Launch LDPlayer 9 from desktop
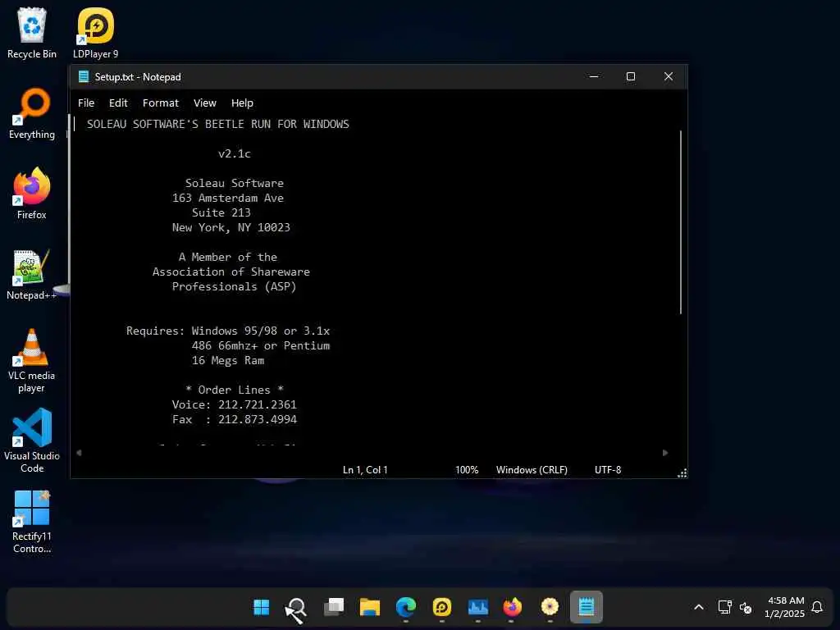The width and height of the screenshot is (840, 630). click(x=95, y=33)
